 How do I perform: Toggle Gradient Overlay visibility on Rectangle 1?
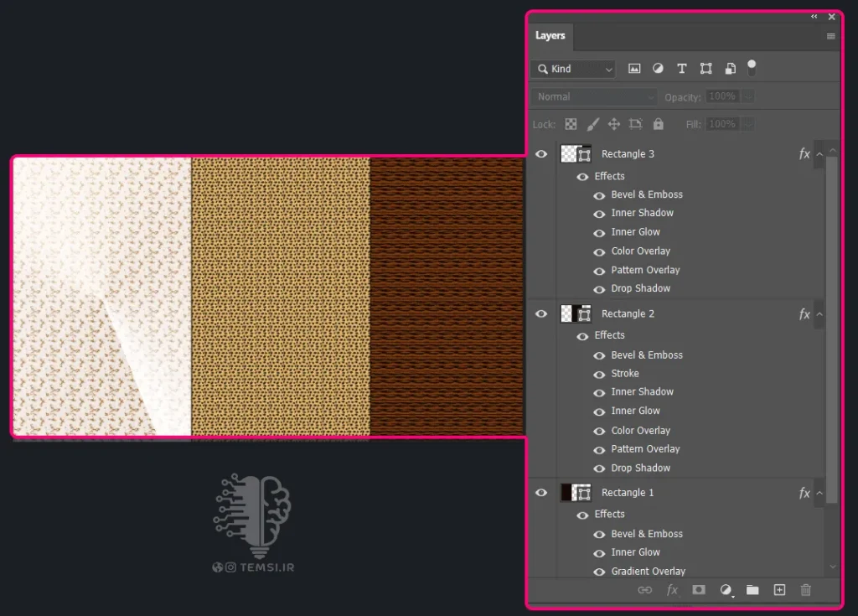[599, 572]
